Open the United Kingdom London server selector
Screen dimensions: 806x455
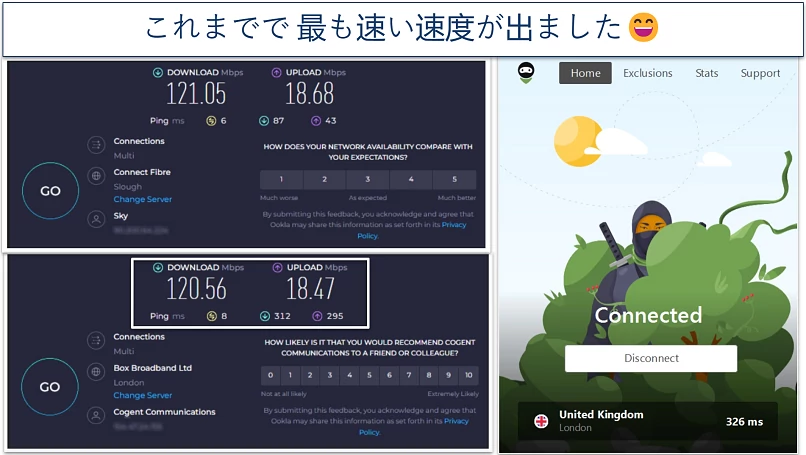(647, 421)
